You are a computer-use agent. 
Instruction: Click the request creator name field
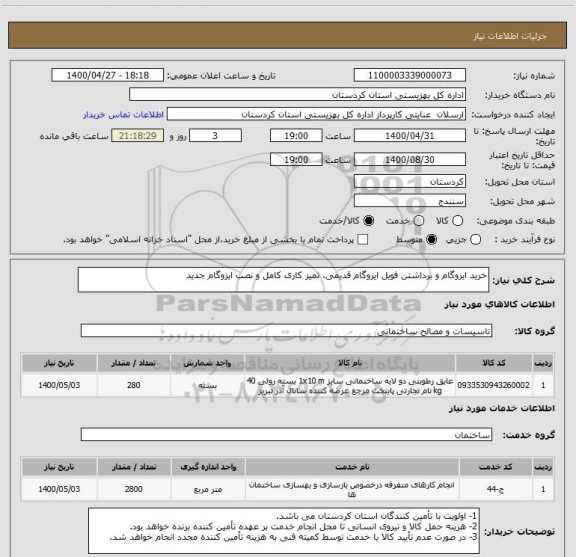[316, 114]
